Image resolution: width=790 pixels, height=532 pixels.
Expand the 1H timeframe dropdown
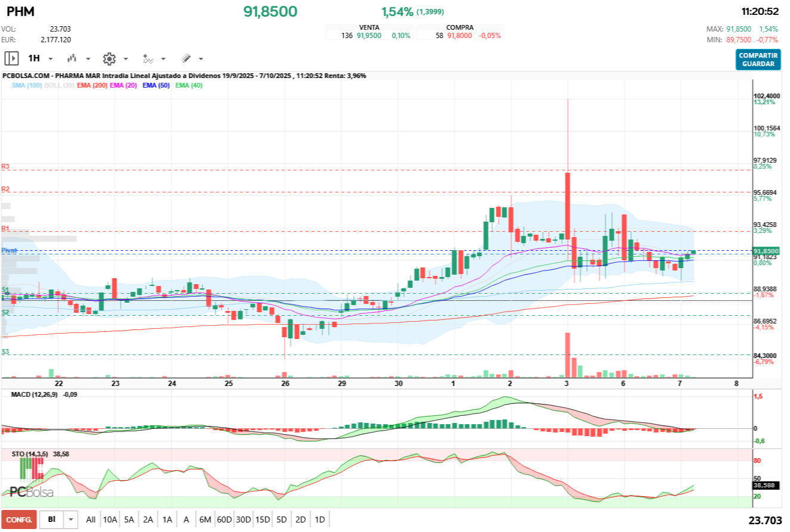click(51, 59)
